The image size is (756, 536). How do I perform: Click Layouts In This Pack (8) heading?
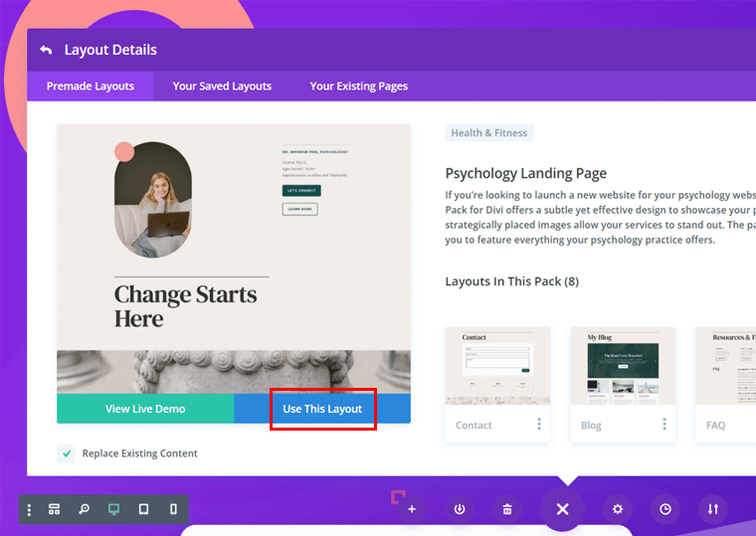tap(511, 281)
